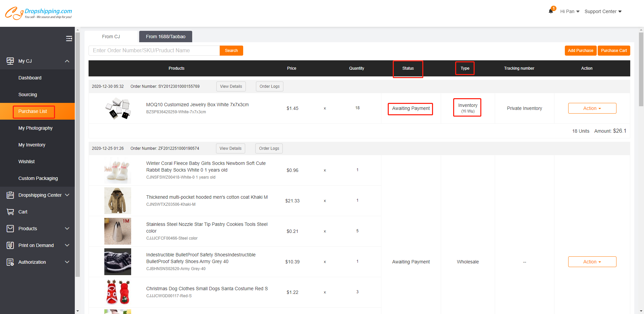
Task: Click the Authorization icon in sidebar
Action: [x=10, y=262]
